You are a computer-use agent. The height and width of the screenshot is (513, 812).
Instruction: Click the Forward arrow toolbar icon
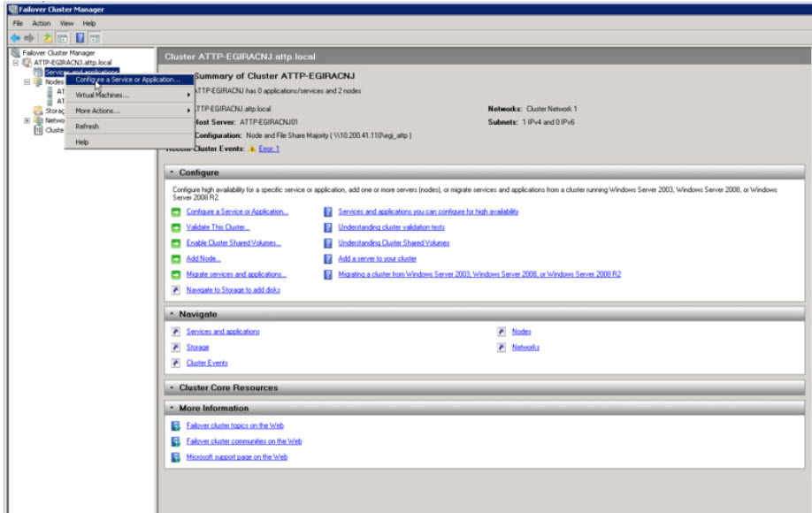[x=29, y=38]
